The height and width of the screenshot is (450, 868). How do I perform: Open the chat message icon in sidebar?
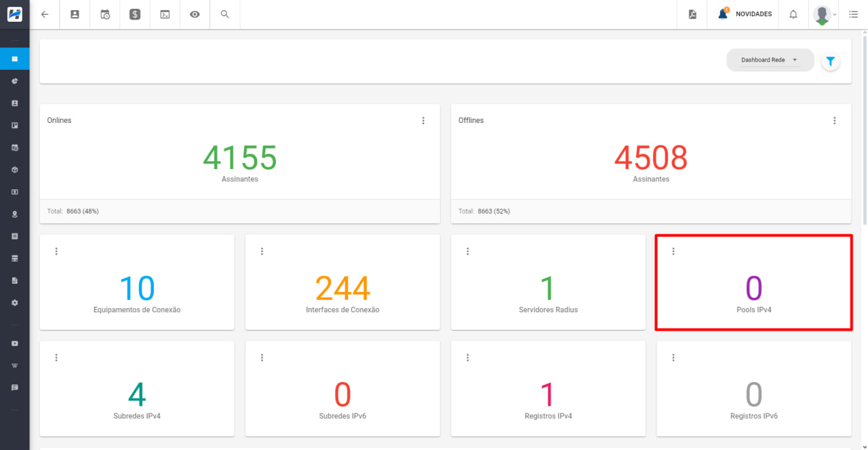(x=15, y=388)
